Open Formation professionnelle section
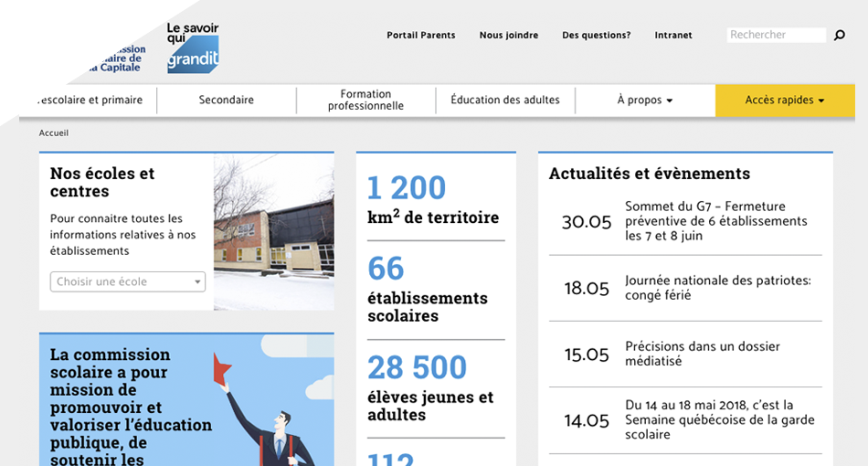Screen dimensions: 868x466 pos(365,101)
